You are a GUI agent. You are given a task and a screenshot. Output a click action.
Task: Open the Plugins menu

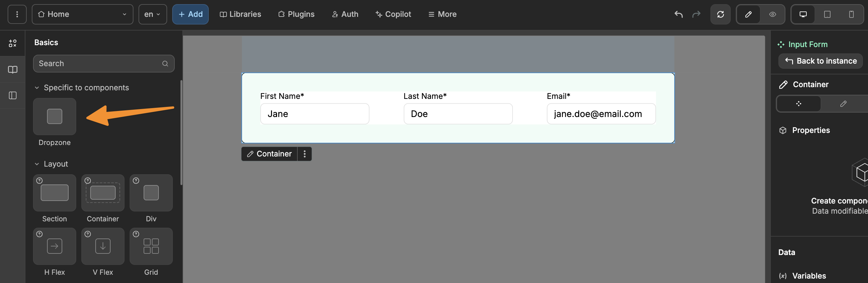coord(296,14)
